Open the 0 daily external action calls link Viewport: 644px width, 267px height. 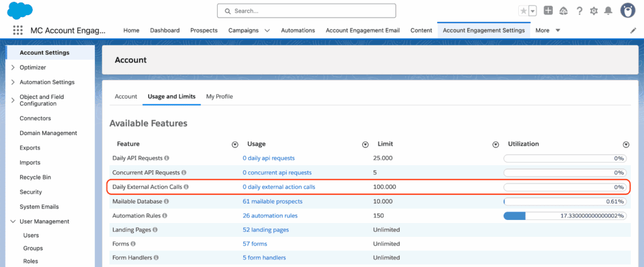(279, 187)
